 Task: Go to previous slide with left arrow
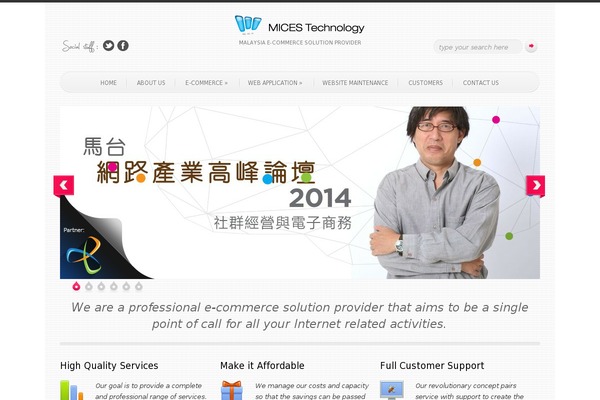[64, 186]
